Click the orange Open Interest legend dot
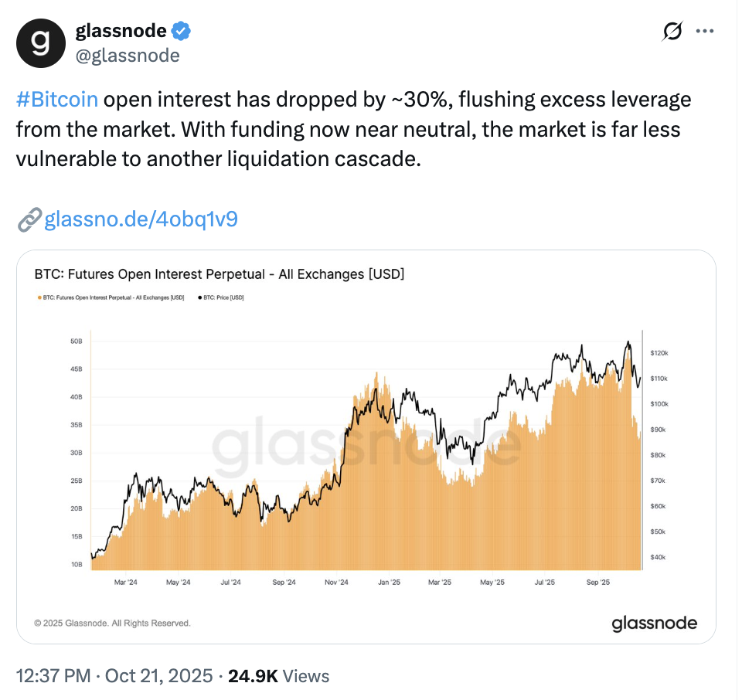This screenshot has height=700, width=742. (39, 297)
